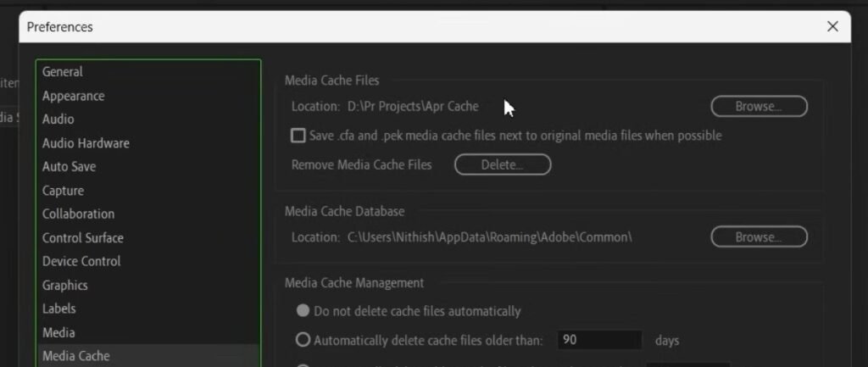
Task: Click the 90 days input field
Action: (x=599, y=340)
